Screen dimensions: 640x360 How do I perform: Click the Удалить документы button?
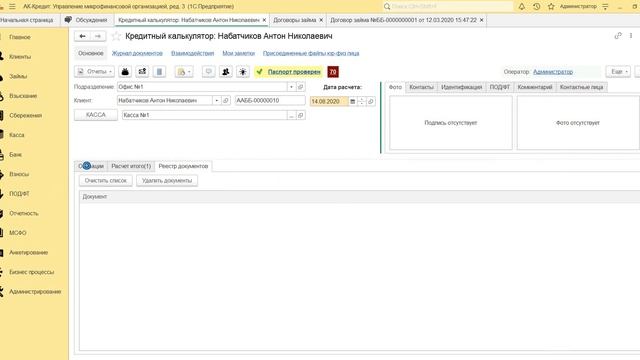click(167, 180)
